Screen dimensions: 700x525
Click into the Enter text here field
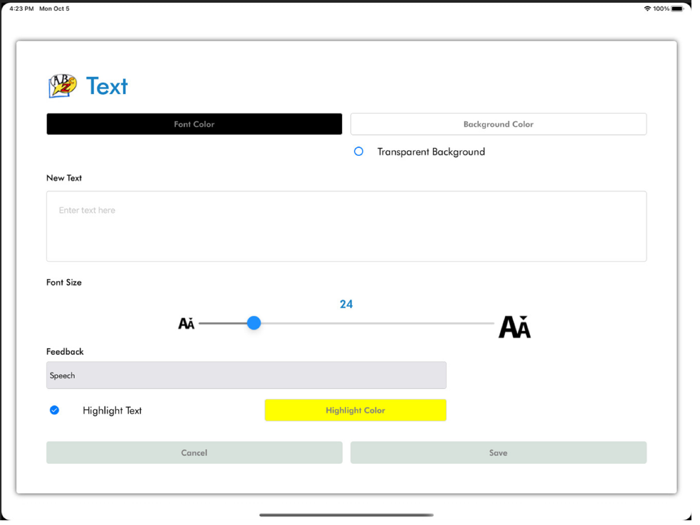coord(346,226)
